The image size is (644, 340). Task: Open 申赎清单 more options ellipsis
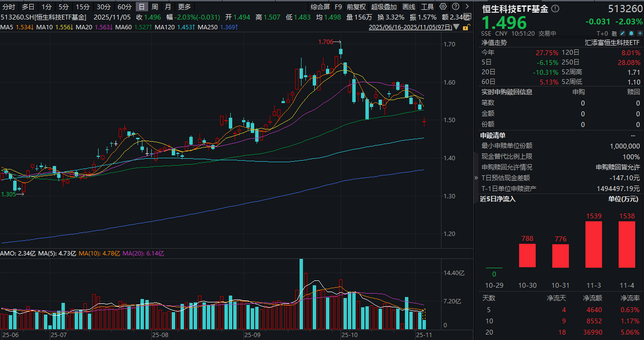[x=633, y=135]
